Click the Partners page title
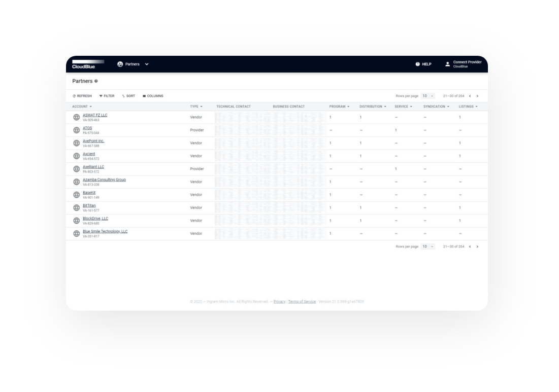 tap(82, 81)
